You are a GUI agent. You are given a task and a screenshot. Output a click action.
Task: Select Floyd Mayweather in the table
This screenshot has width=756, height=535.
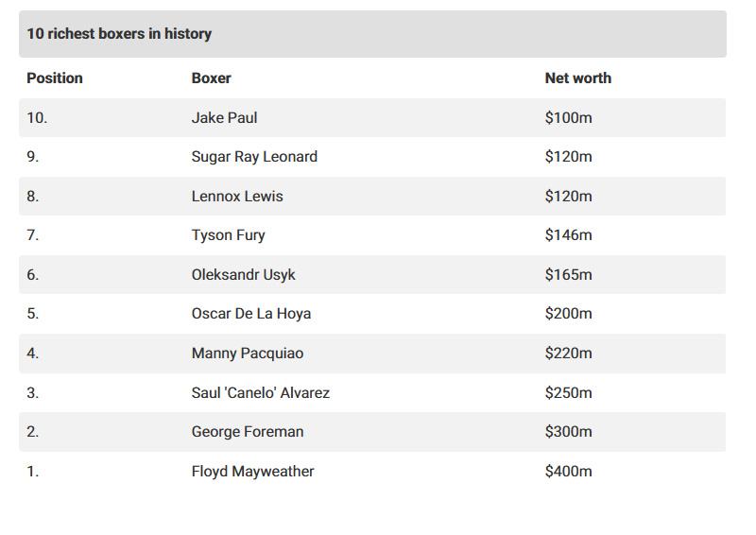tap(252, 471)
